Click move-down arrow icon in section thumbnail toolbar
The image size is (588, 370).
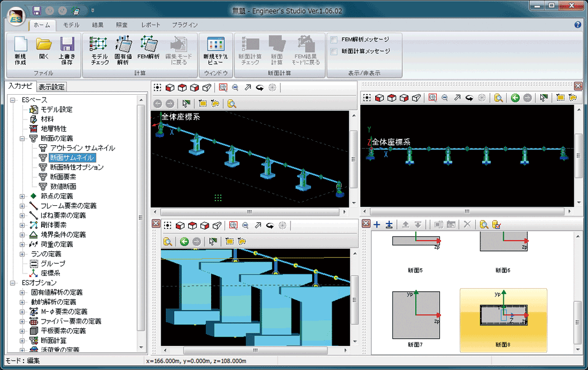tap(417, 224)
